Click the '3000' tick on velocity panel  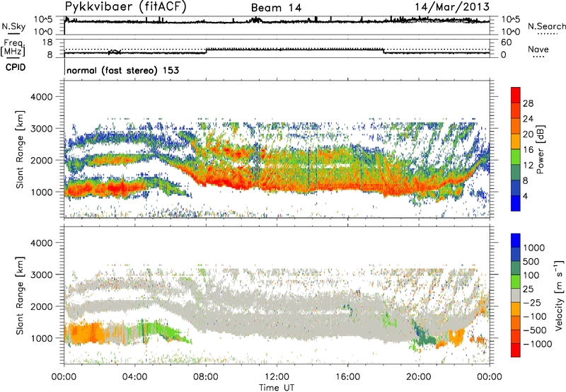point(41,275)
